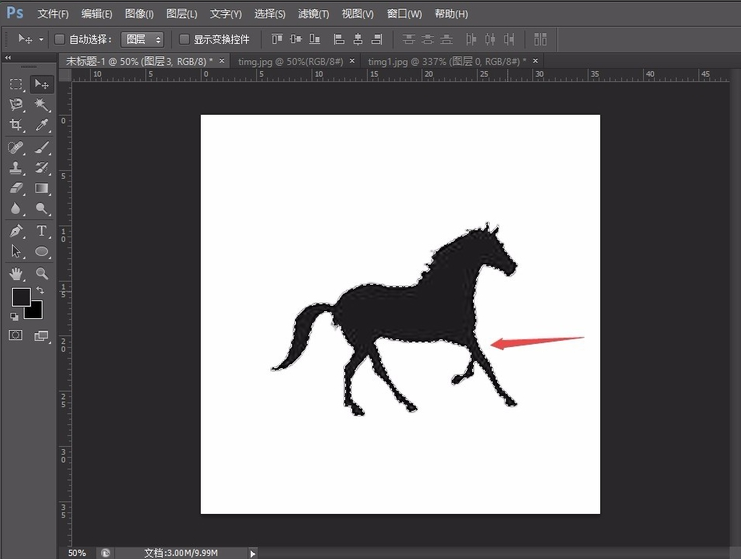Viewport: 741px width, 559px height.
Task: Switch to the timg.jpg document tab
Action: [290, 61]
